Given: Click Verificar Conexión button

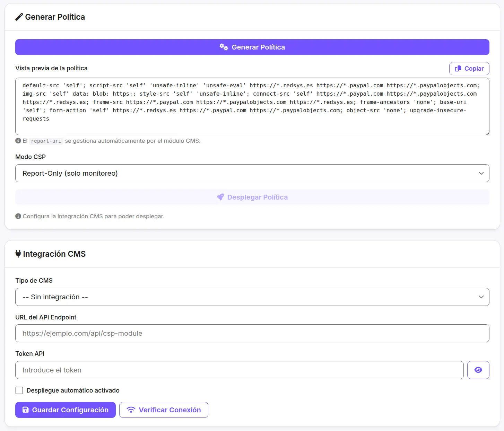Looking at the screenshot, I should coord(164,410).
